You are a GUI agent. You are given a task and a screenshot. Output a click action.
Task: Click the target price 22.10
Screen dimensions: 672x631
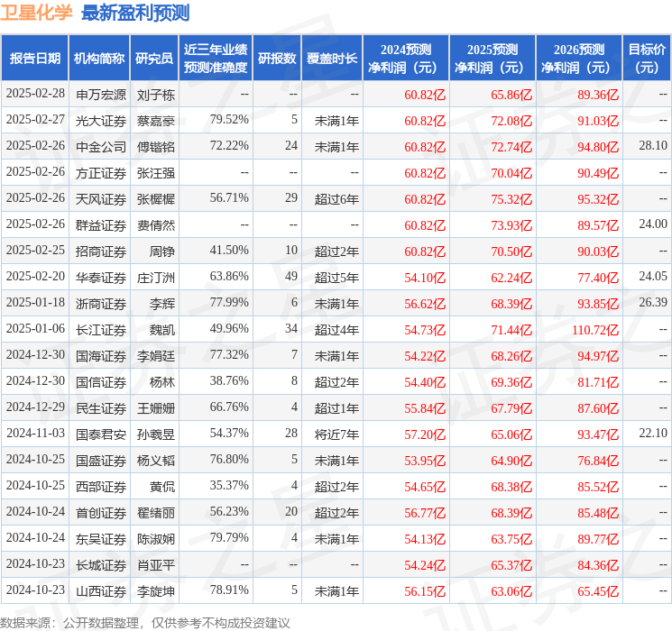pos(653,433)
